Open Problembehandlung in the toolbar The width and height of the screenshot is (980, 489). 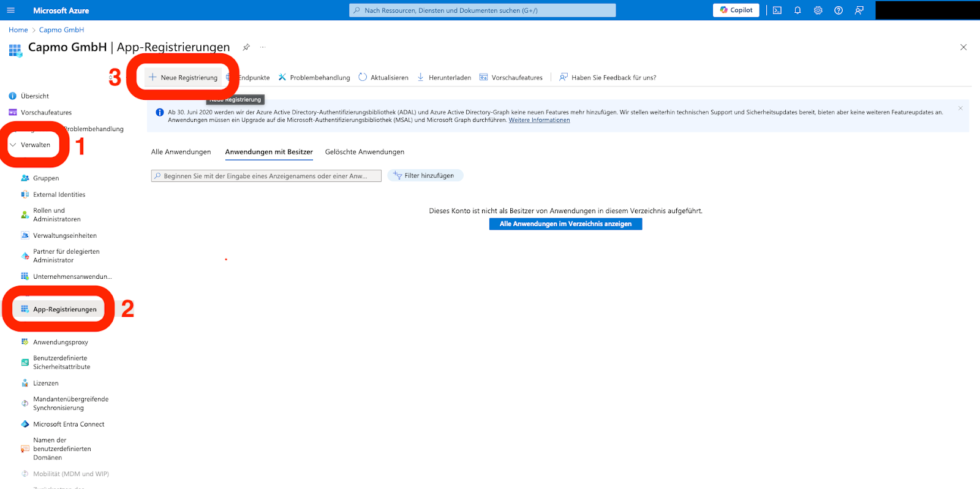[314, 78]
